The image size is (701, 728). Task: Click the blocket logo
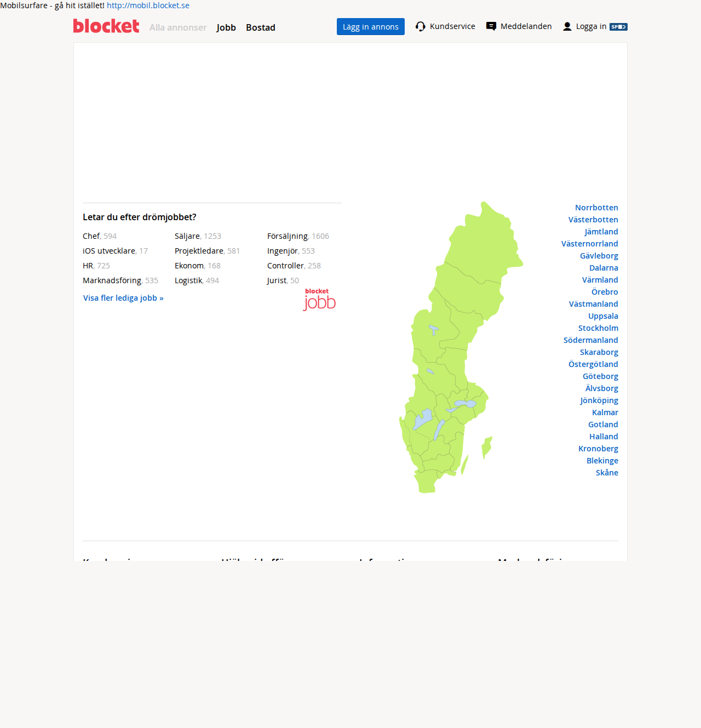click(x=106, y=26)
